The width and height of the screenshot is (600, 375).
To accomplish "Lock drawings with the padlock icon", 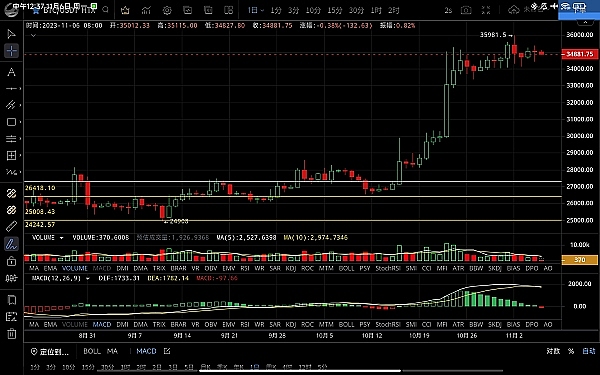I will point(11,261).
